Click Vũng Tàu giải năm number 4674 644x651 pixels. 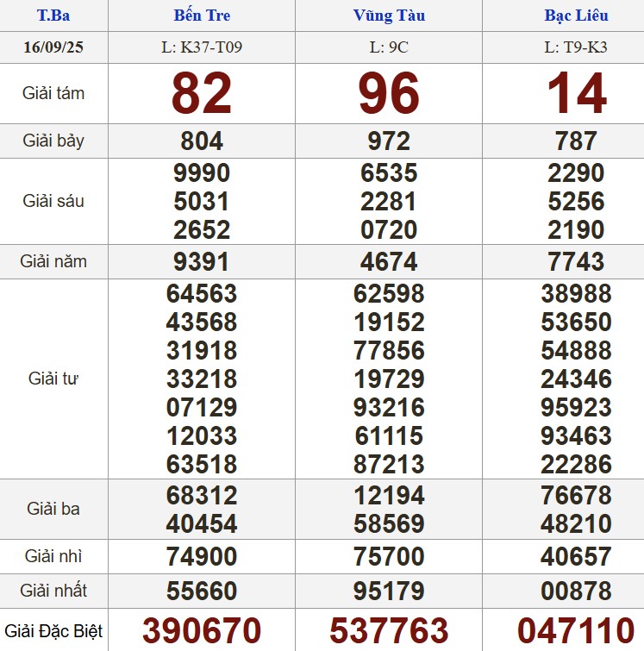coord(389,261)
